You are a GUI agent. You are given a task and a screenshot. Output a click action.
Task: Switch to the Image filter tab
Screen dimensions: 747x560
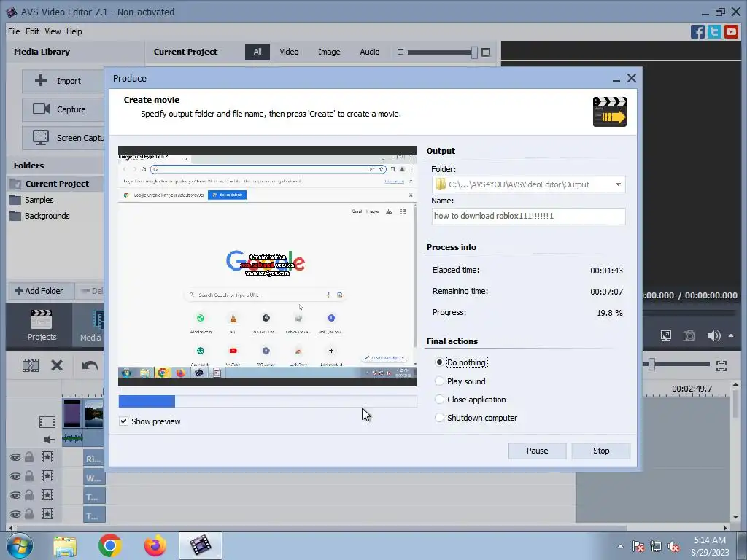[x=329, y=52]
